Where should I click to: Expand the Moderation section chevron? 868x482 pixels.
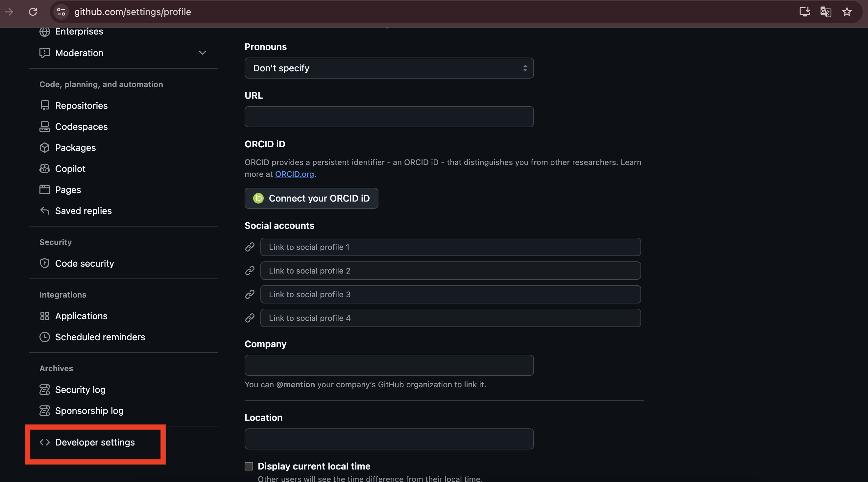point(202,53)
